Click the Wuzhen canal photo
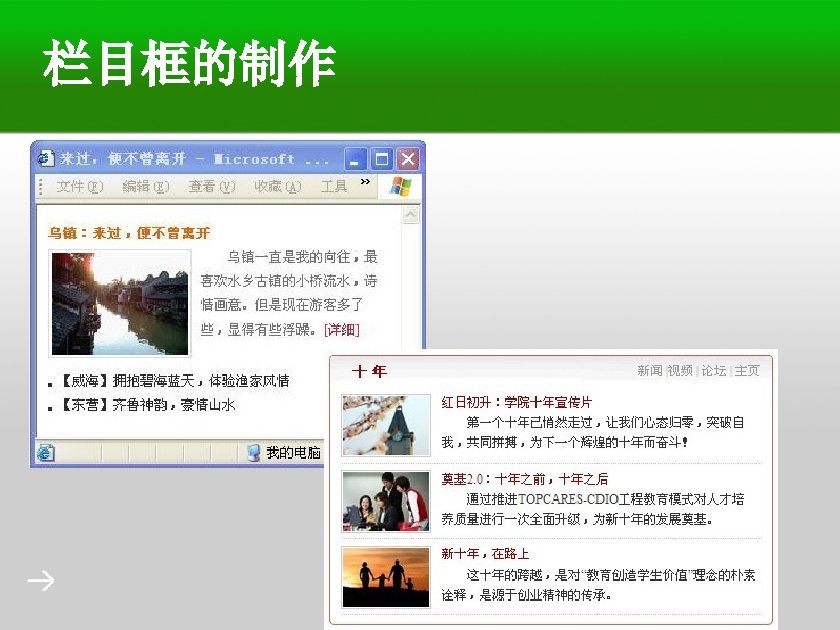This screenshot has width=840, height=630. pyautogui.click(x=120, y=303)
